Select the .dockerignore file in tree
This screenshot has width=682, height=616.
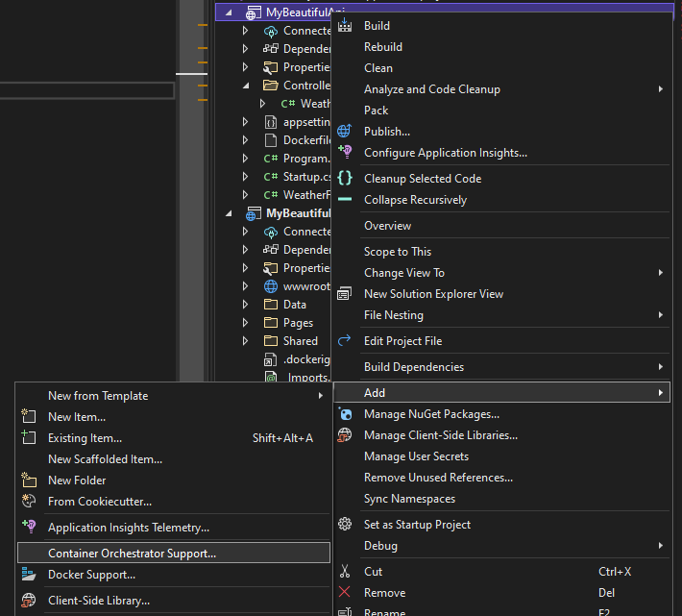(306, 359)
